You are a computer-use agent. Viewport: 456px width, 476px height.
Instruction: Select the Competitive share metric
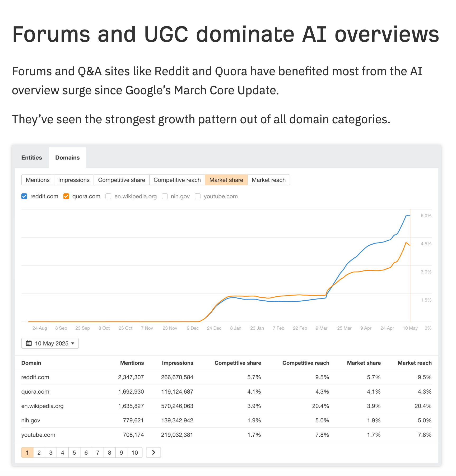(122, 180)
